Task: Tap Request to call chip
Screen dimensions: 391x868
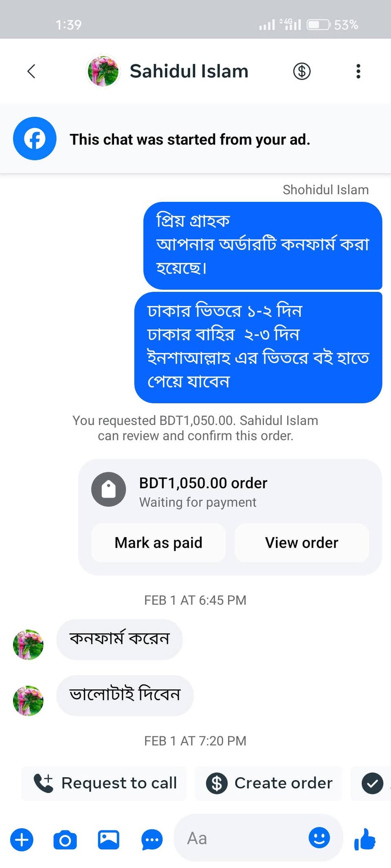Action: [x=104, y=783]
